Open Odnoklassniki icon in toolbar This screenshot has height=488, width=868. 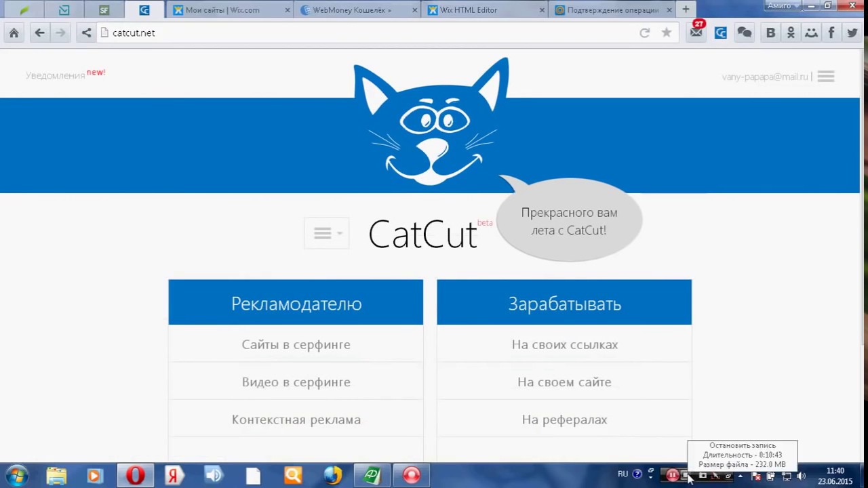[791, 33]
